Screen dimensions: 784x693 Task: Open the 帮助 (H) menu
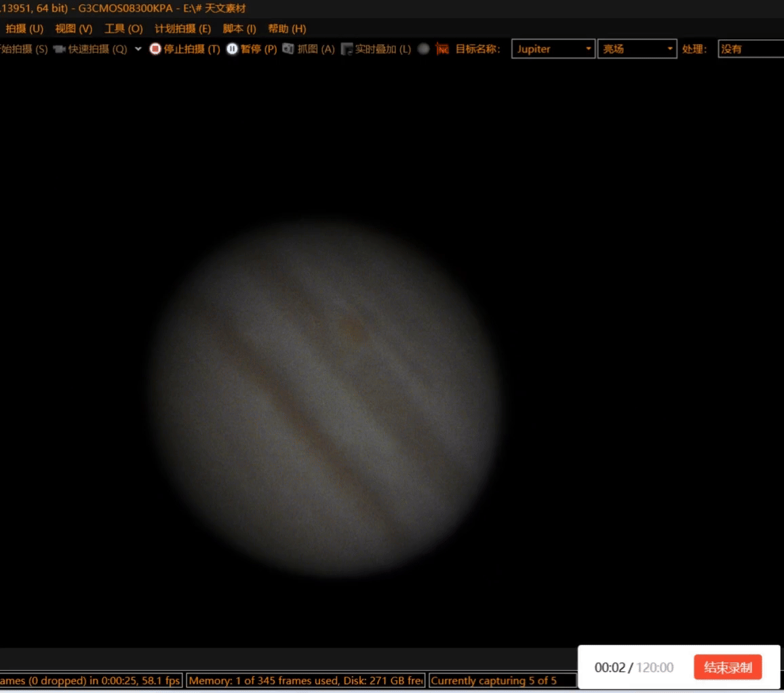[286, 28]
